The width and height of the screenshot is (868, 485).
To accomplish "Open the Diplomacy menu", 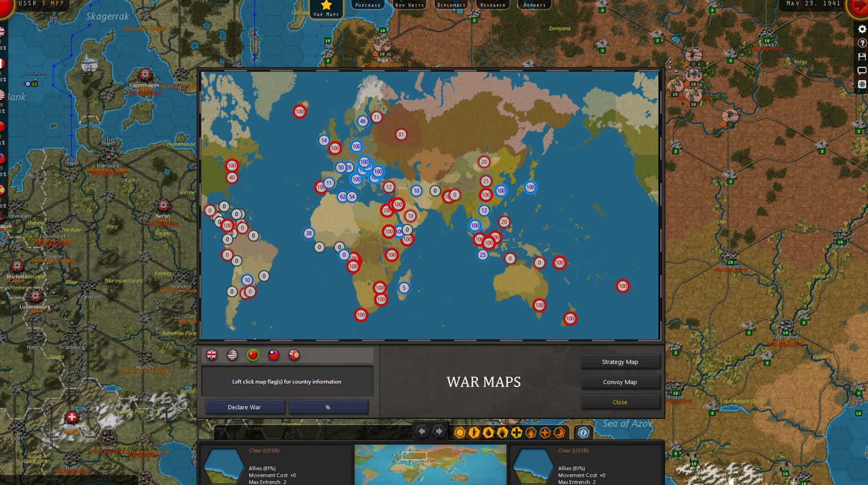I will coord(451,5).
